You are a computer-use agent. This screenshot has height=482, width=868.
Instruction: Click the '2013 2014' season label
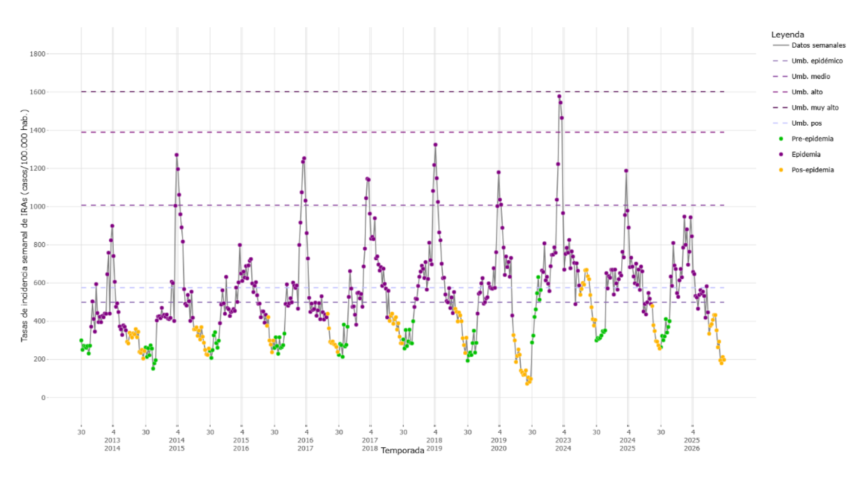coord(112,444)
